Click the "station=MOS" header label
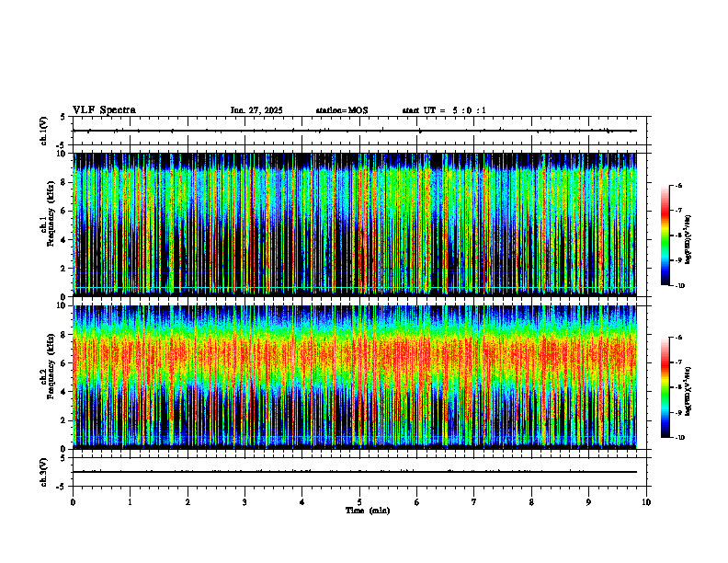This screenshot has width=728, height=563. [342, 110]
